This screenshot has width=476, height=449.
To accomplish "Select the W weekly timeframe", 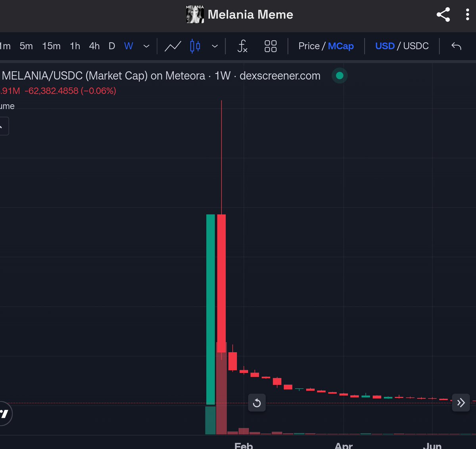I will [129, 46].
